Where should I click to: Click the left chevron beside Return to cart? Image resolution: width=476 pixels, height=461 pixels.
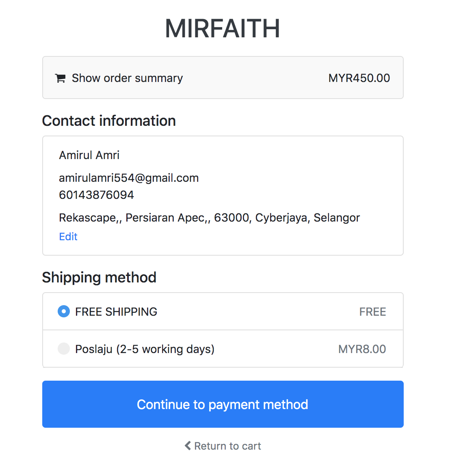pos(188,446)
